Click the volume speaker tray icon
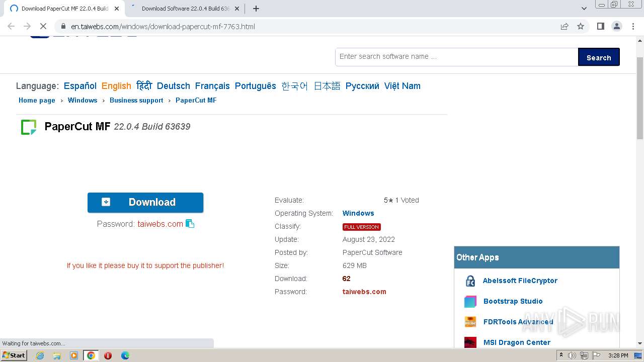This screenshot has height=362, width=644. coord(572,355)
